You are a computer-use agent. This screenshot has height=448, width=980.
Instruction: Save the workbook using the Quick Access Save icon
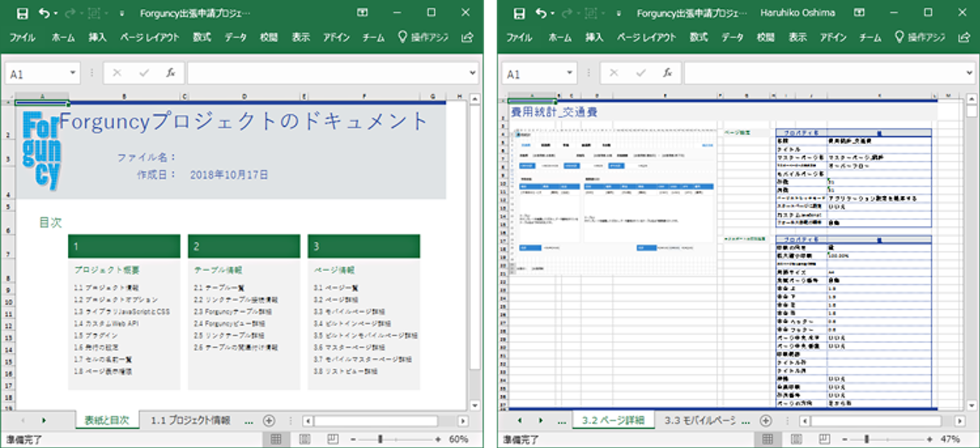(x=21, y=13)
